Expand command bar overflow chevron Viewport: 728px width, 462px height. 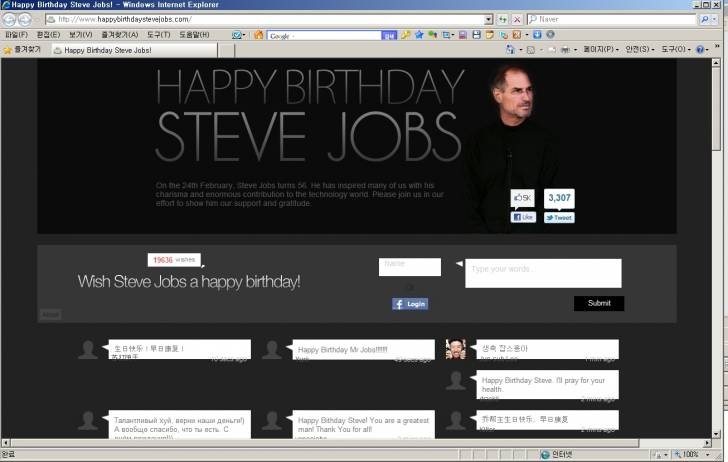(718, 47)
